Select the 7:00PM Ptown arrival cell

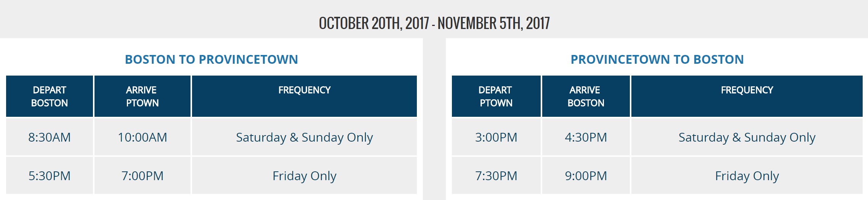(x=142, y=176)
